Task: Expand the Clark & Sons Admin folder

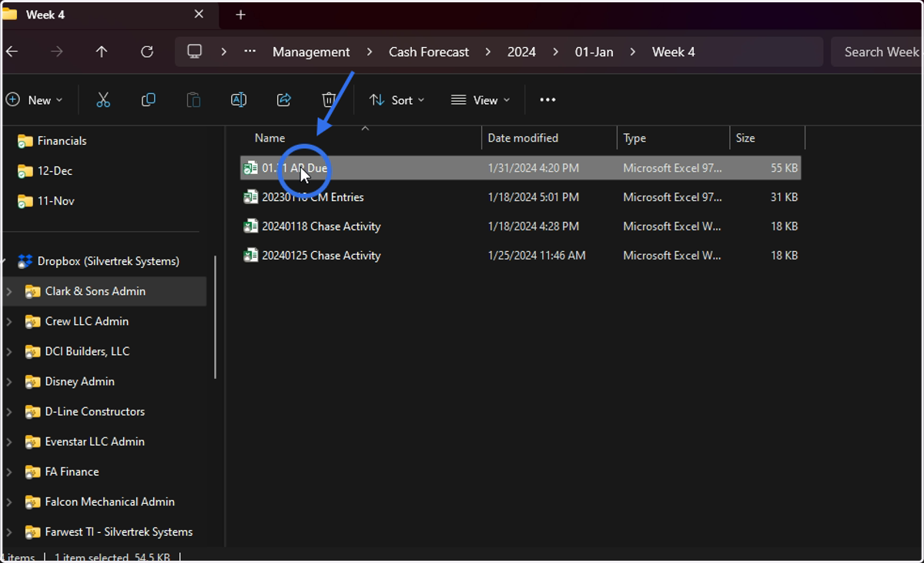Action: [9, 291]
